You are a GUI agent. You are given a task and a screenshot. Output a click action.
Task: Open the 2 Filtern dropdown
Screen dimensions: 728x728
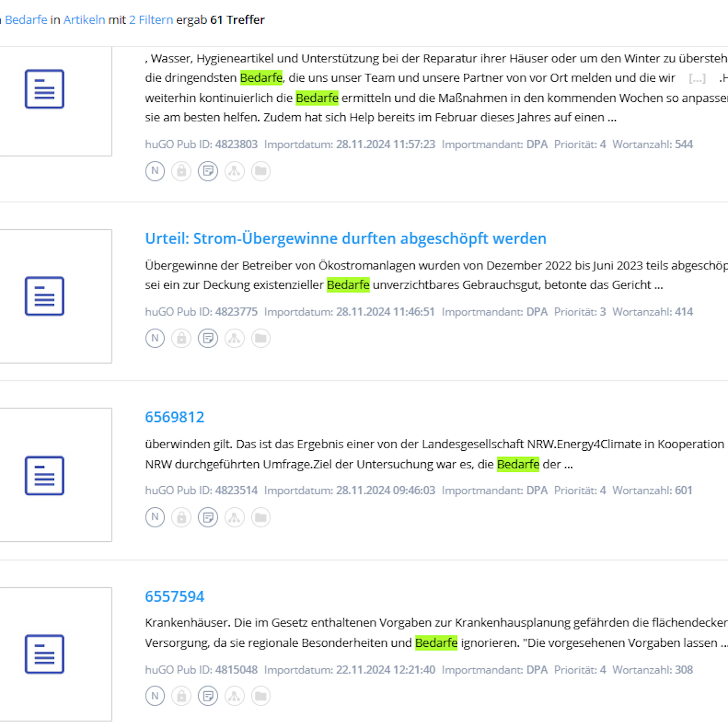pyautogui.click(x=151, y=19)
